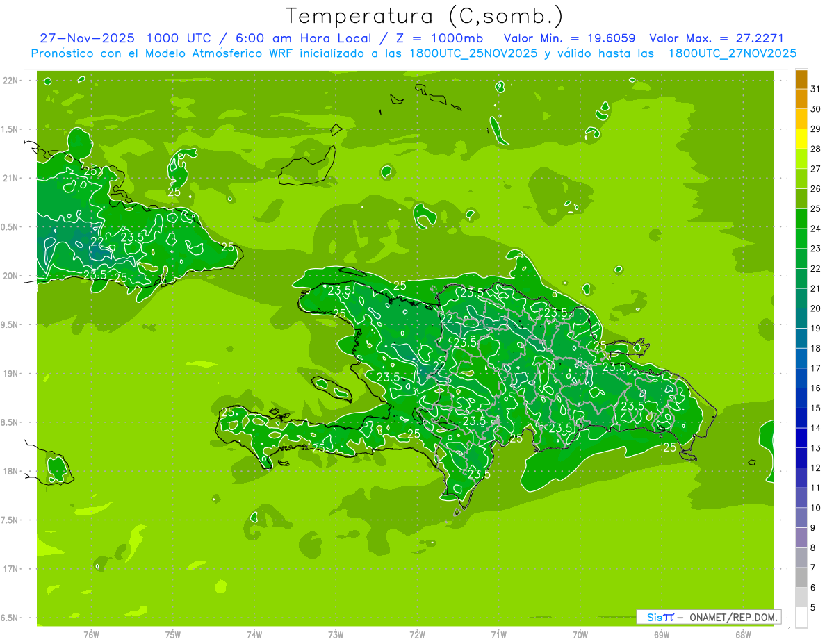This screenshot has height=644, width=834.
Task: Click the title "Temperatura (C,somb.)"
Action: tap(423, 16)
